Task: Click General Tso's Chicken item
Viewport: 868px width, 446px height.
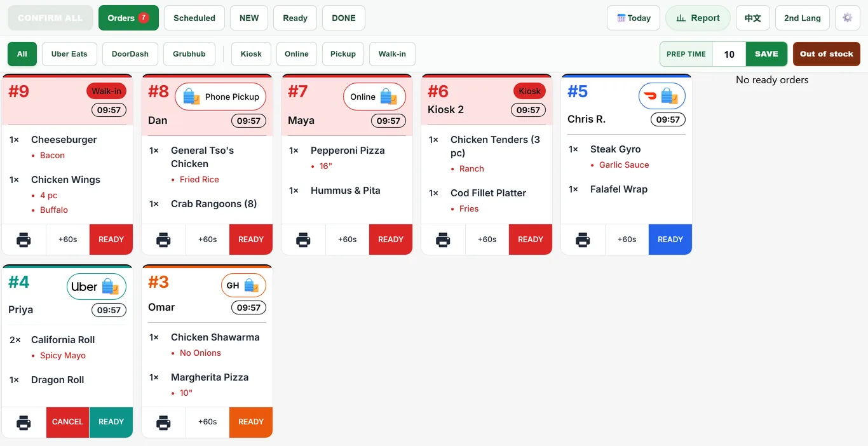Action: [202, 157]
